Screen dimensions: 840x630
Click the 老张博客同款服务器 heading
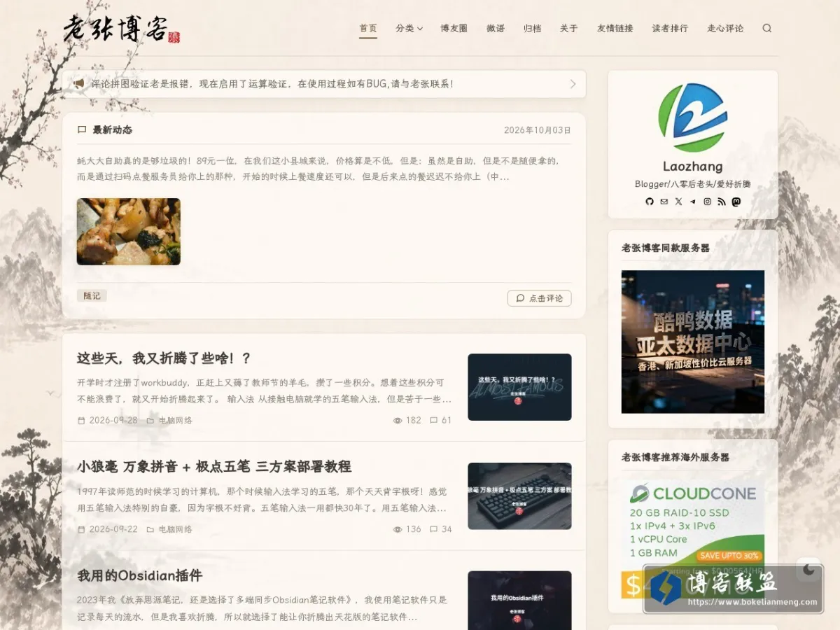coord(666,248)
